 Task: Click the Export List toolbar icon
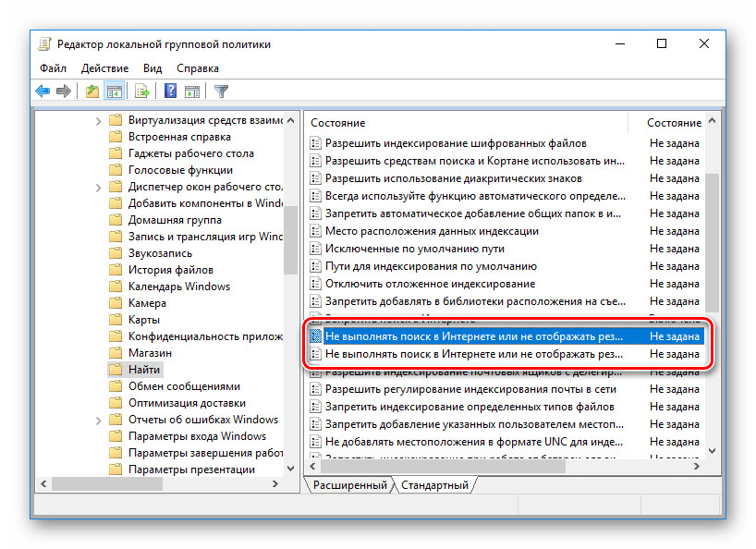point(141,91)
